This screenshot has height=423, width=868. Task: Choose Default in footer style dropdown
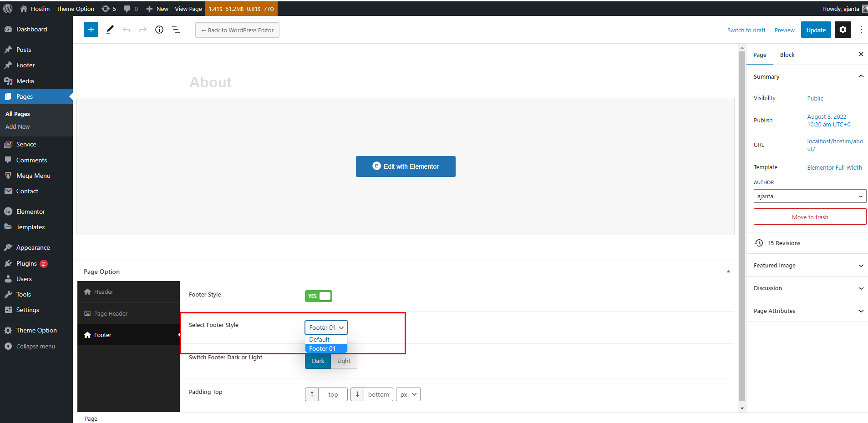click(320, 339)
